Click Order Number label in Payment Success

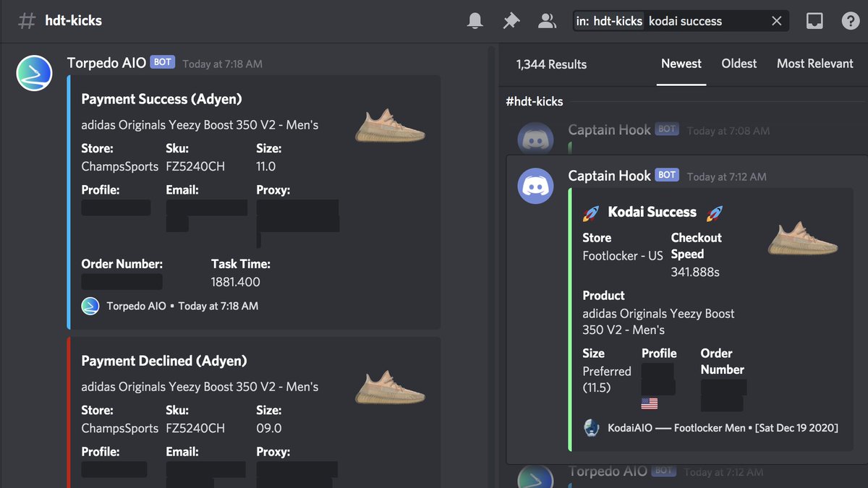(x=122, y=264)
